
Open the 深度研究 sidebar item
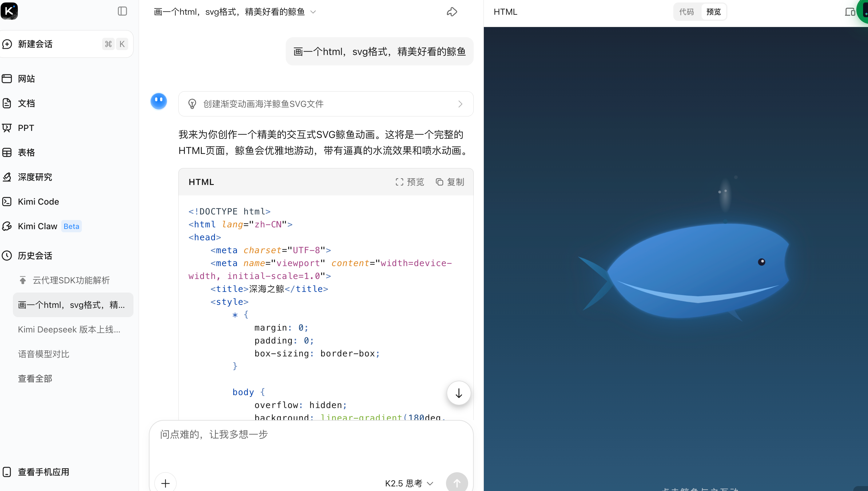pyautogui.click(x=35, y=177)
